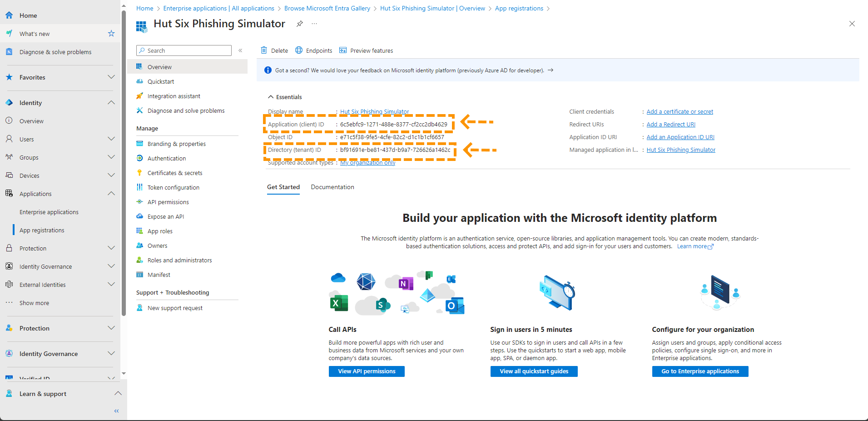Image resolution: width=868 pixels, height=421 pixels.
Task: Click Go to Enterprise applications button
Action: 700,371
